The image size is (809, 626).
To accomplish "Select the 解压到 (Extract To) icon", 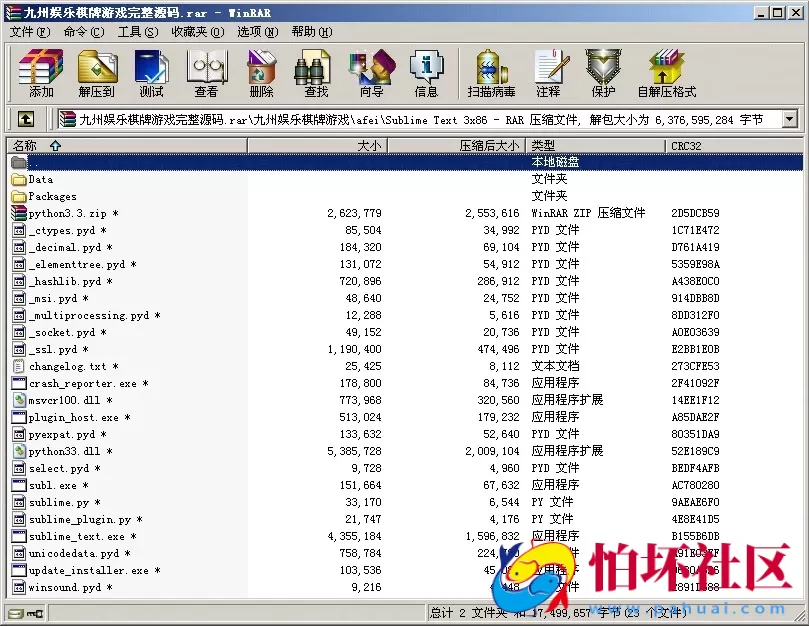I will 97,70.
